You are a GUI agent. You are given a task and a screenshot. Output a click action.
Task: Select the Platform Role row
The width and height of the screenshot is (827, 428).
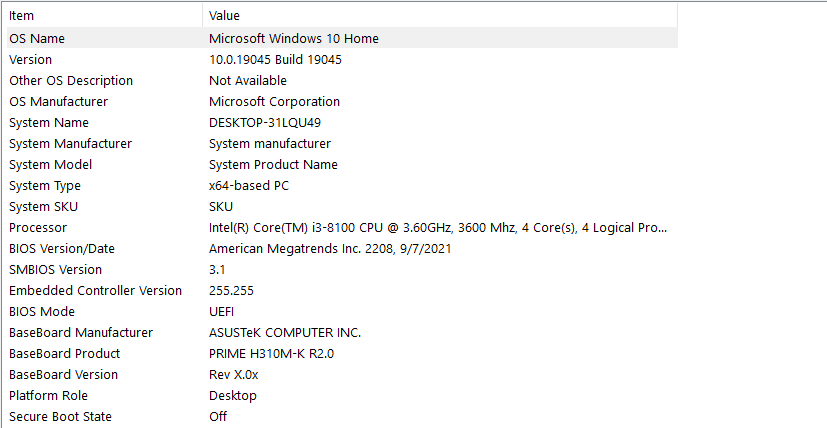pyautogui.click(x=48, y=396)
